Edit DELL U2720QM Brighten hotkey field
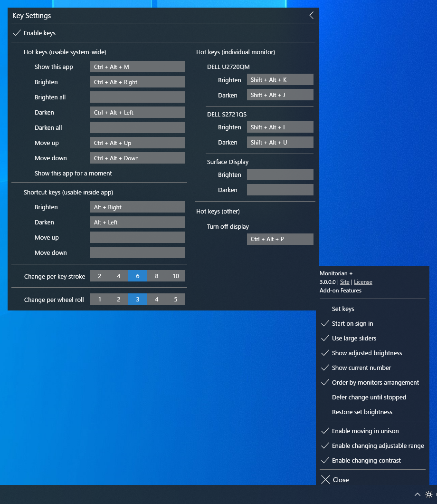Image resolution: width=437 pixels, height=504 pixels. pos(280,80)
